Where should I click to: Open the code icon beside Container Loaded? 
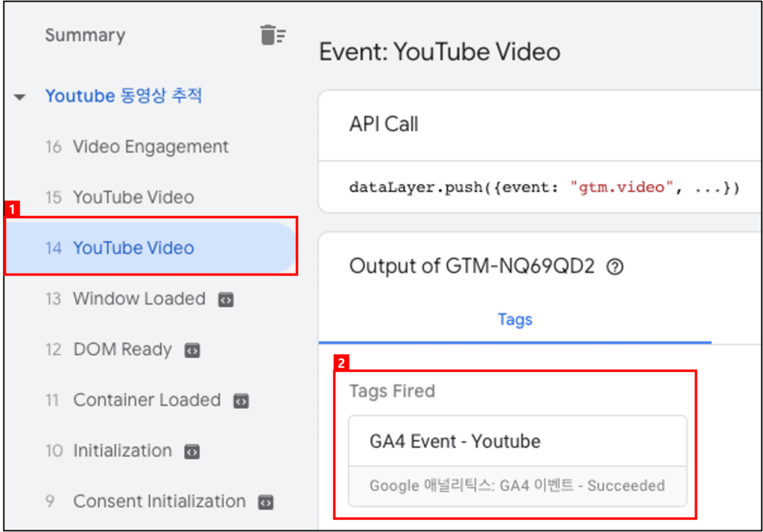pyautogui.click(x=241, y=401)
